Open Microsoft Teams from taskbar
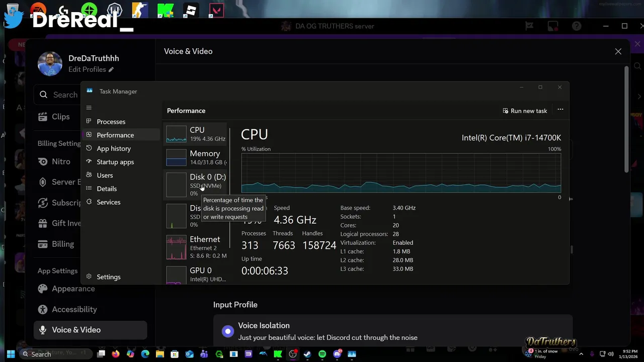This screenshot has height=362, width=644. [204, 354]
